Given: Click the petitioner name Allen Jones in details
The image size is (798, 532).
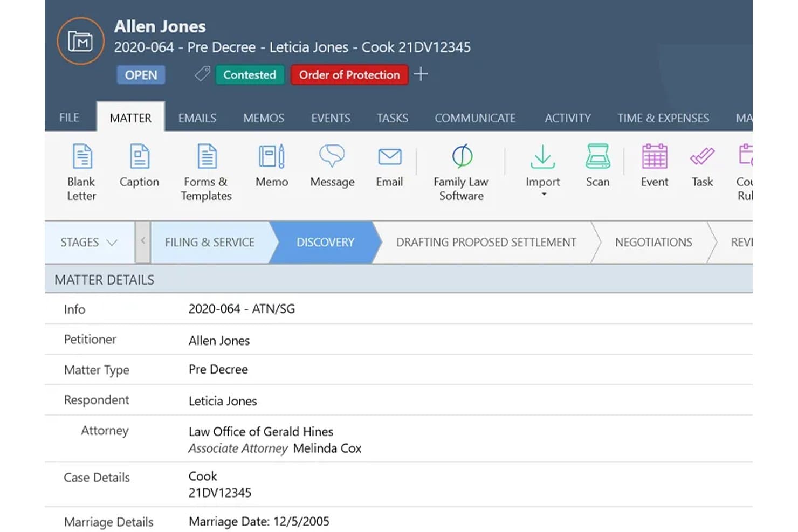Looking at the screenshot, I should click(219, 341).
